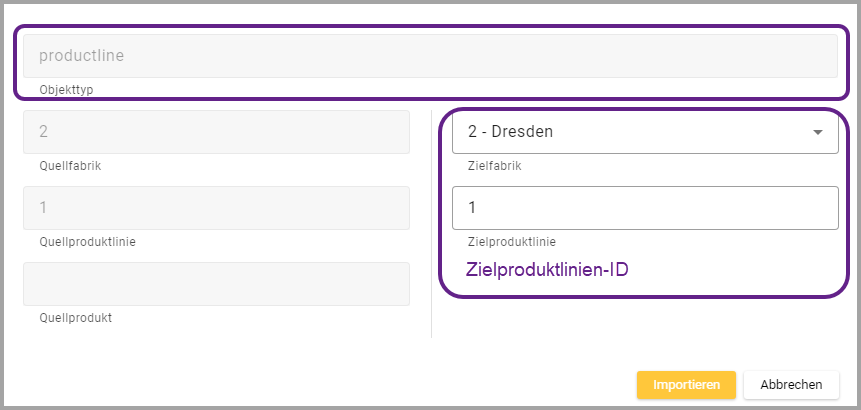
Task: Click the value '1' inside Quellproduktlinie
Action: coord(44,208)
